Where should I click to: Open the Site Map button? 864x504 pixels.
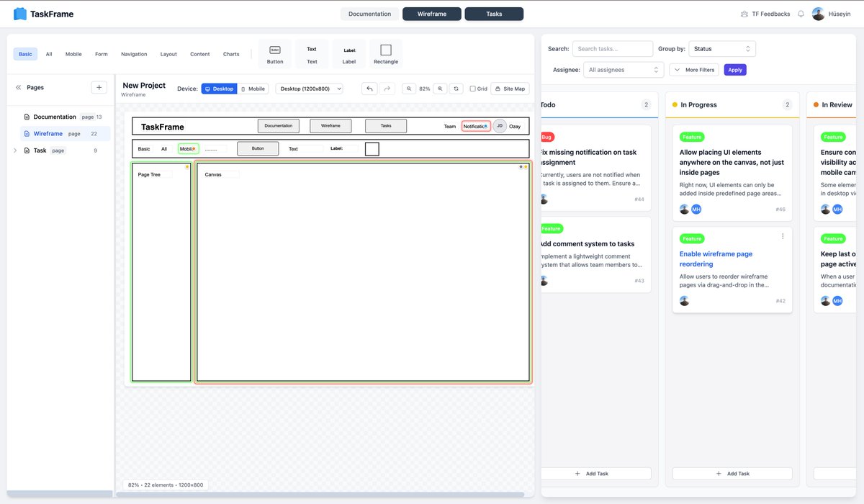point(511,89)
